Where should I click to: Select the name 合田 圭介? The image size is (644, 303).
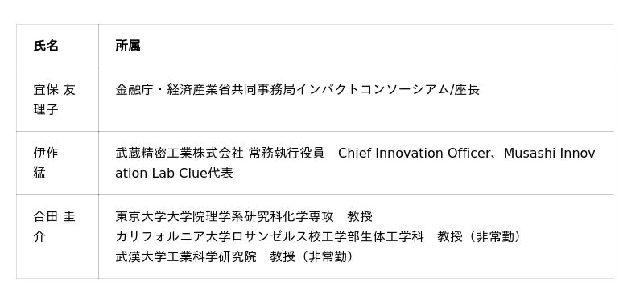[54, 227]
